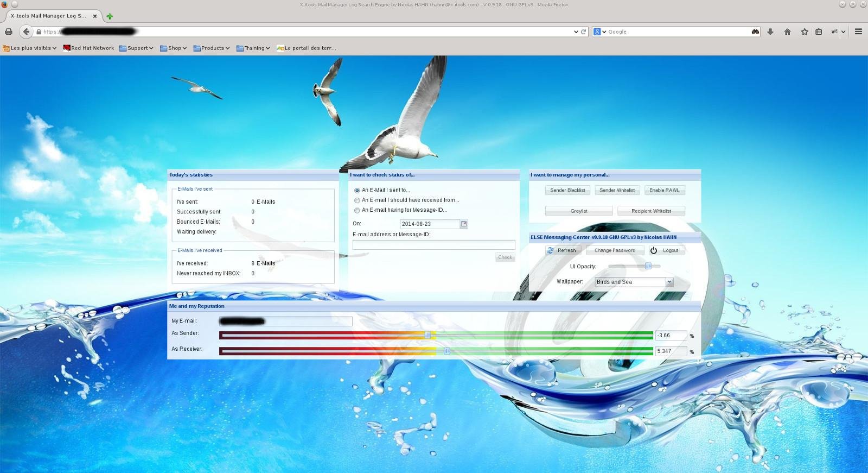Screen dimensions: 868x473
Task: Expand the dropdown arrow beside extension icon
Action: pos(844,31)
